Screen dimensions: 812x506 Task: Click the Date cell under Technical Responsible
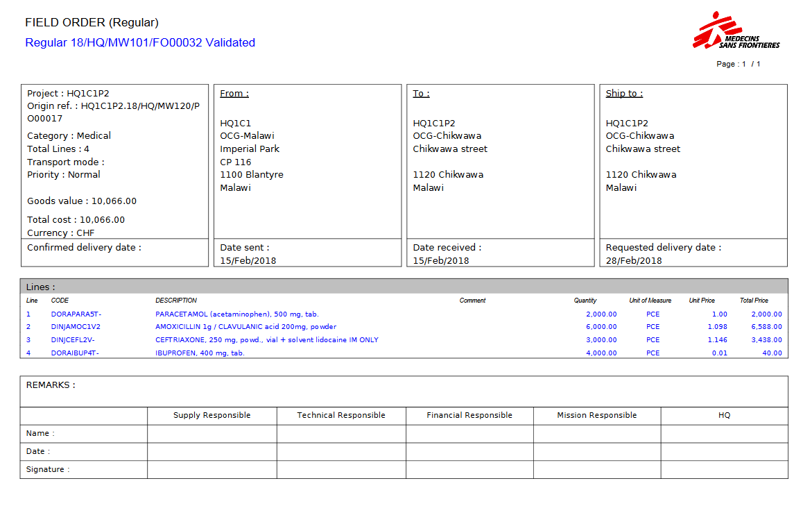[341, 452]
